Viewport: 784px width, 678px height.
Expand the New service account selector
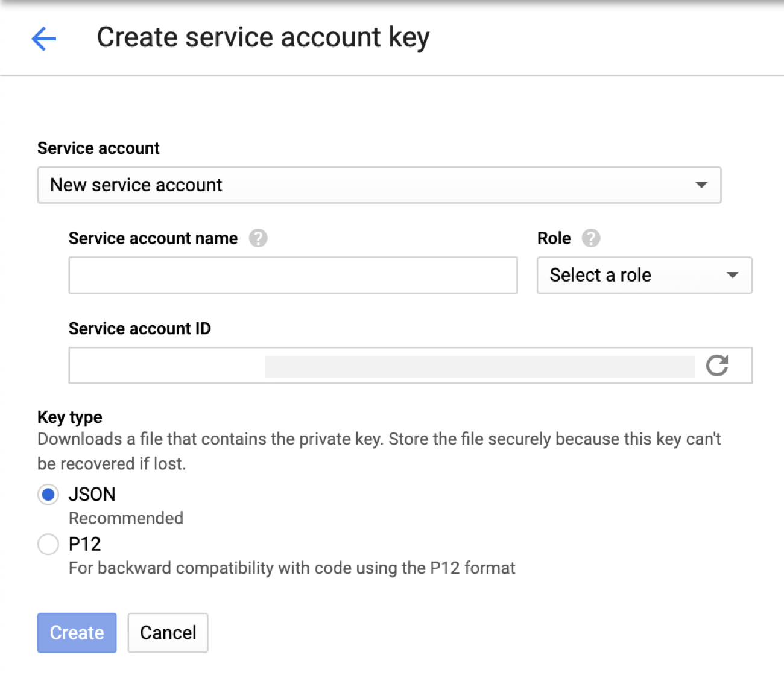[701, 185]
